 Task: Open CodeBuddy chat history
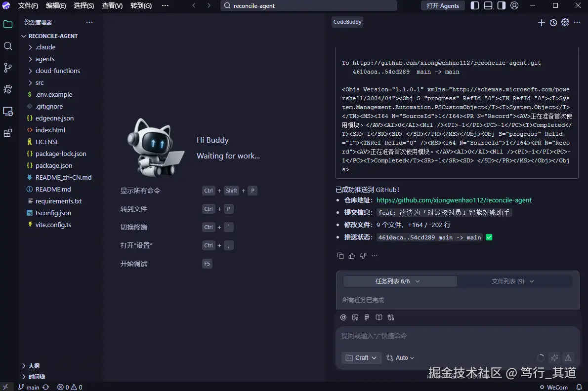553,23
